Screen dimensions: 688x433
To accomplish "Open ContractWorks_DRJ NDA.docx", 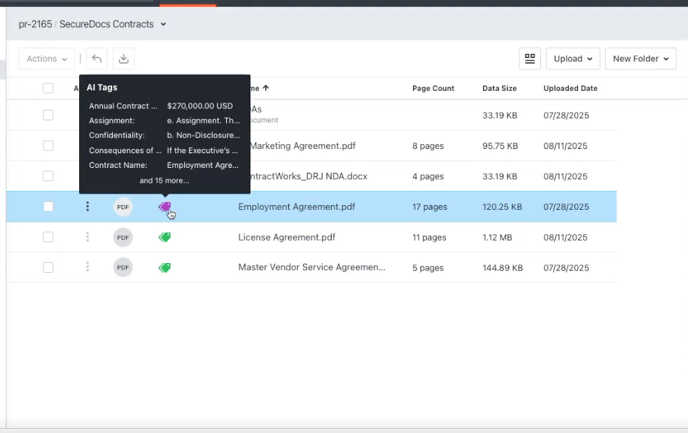I will (309, 176).
